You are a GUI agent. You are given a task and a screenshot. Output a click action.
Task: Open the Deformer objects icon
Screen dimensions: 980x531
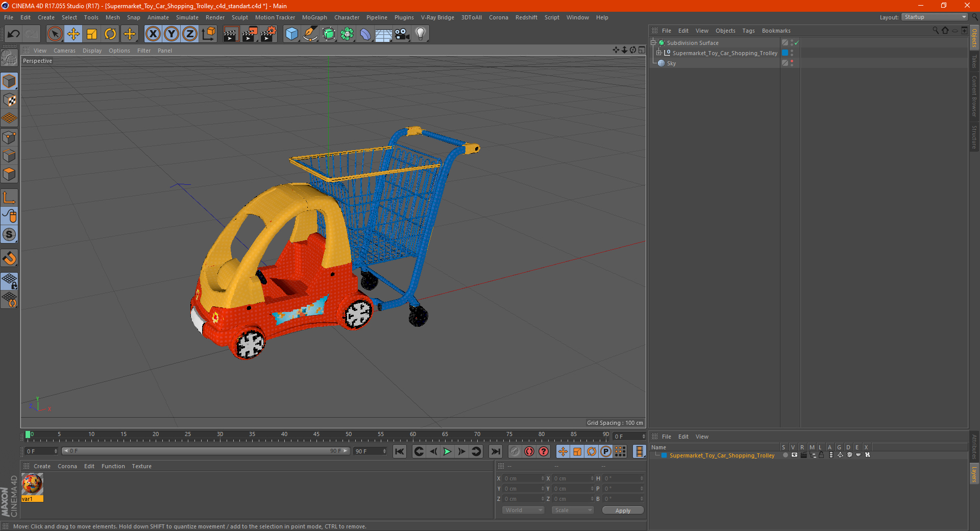(x=365, y=34)
